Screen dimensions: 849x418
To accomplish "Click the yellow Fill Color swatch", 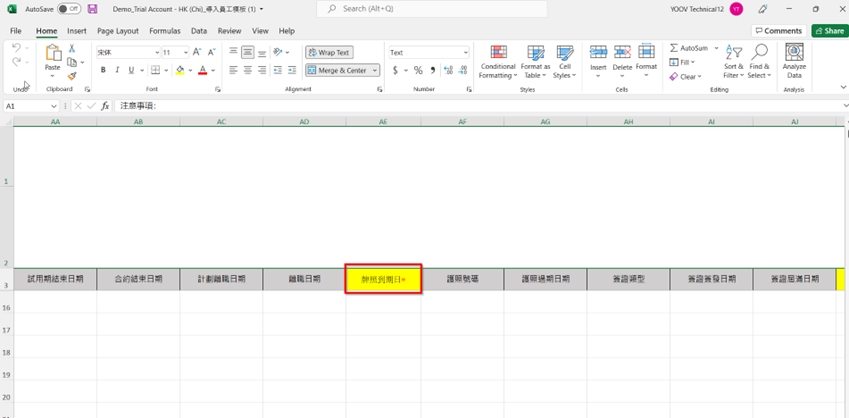I will (x=180, y=71).
